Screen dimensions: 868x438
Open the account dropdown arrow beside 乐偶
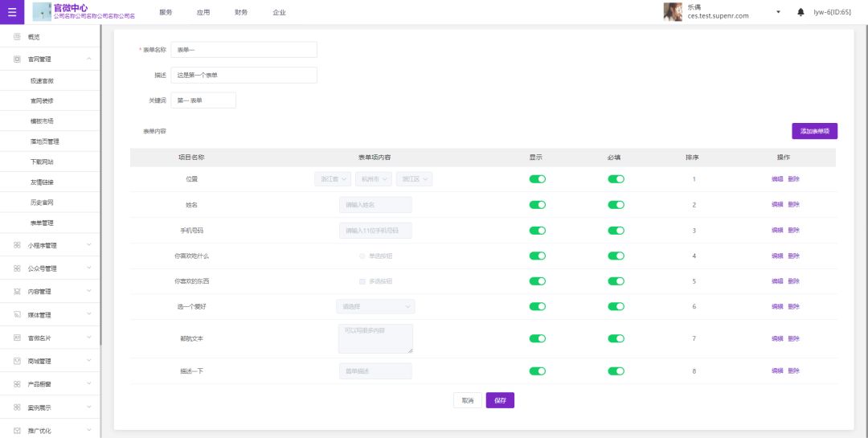(x=778, y=12)
